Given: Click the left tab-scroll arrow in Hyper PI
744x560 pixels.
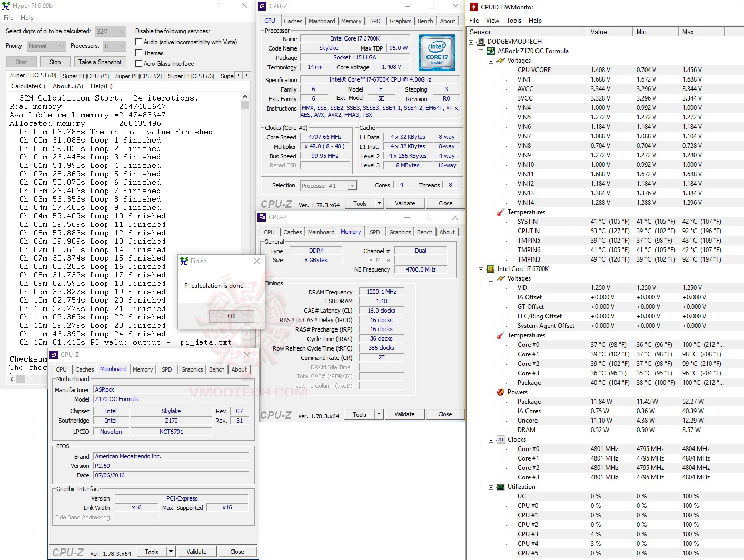Looking at the screenshot, I should click(x=239, y=75).
